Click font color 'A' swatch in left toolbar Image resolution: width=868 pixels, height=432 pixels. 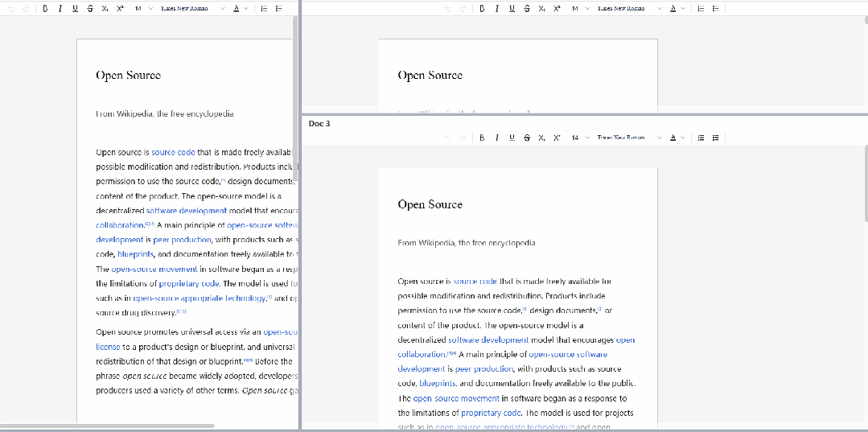tap(237, 8)
